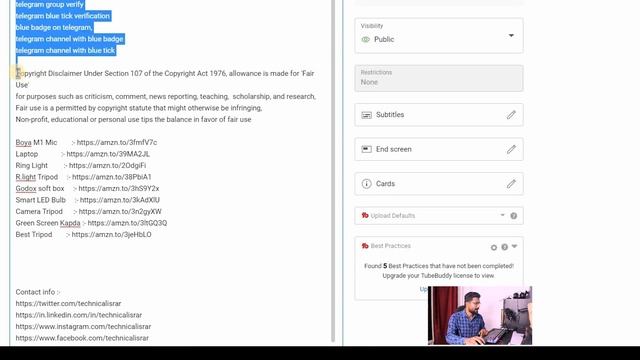
Task: Click the Smart LED Bulb link text
Action: coord(120,200)
